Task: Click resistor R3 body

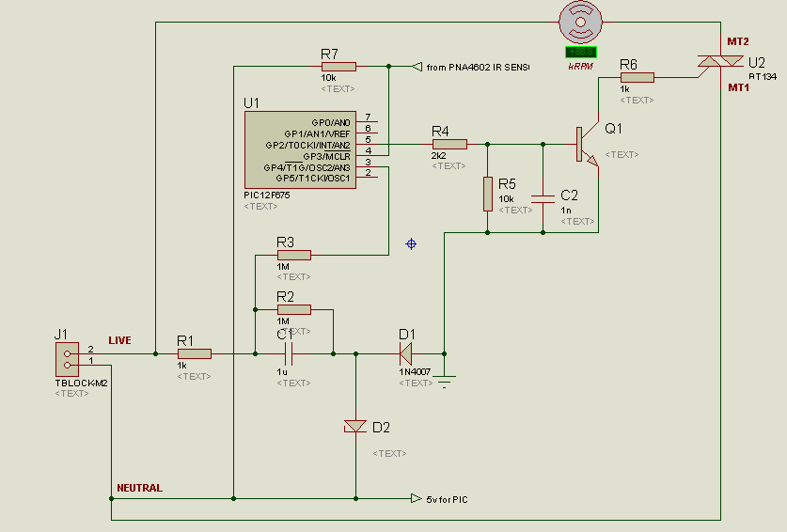Action: [294, 255]
